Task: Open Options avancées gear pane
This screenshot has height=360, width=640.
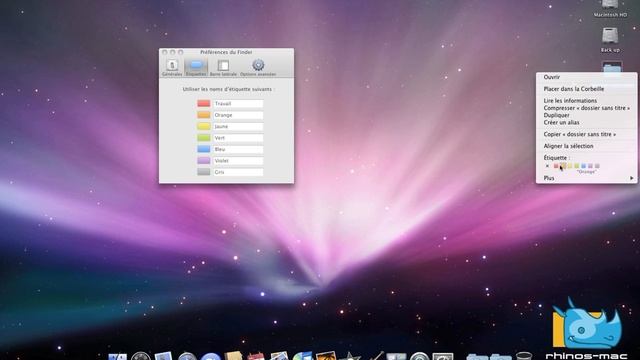Action: coord(258,68)
